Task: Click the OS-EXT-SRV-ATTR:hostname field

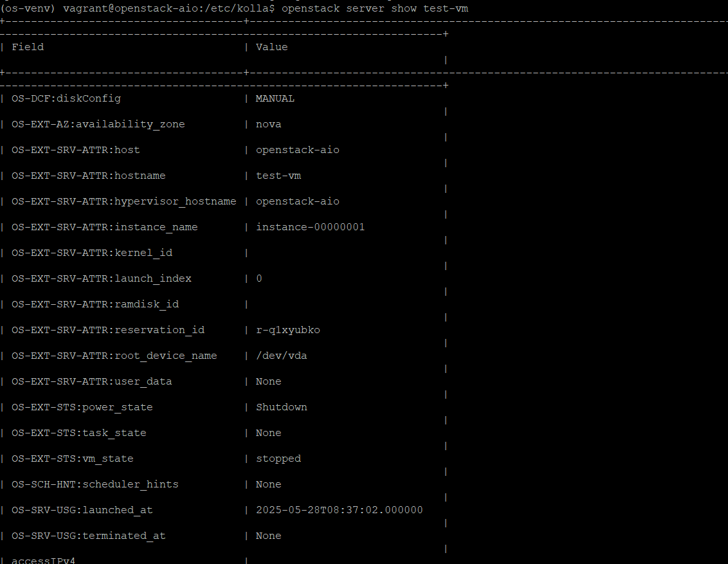Action: (89, 176)
